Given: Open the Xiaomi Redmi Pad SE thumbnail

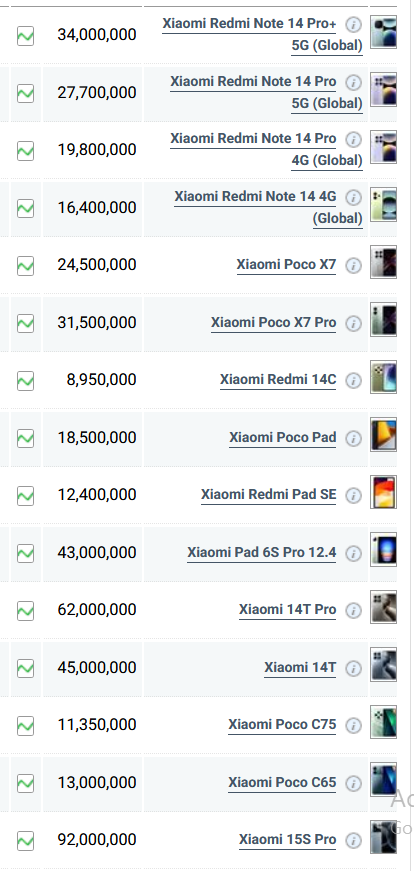Looking at the screenshot, I should pos(383,492).
